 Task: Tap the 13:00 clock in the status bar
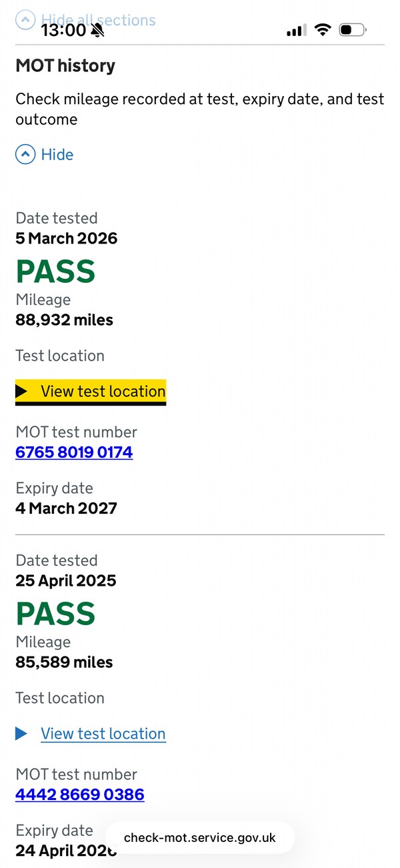[63, 30]
